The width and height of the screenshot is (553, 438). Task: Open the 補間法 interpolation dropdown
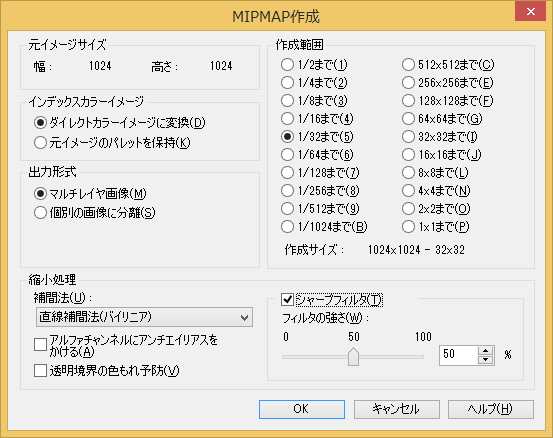[x=144, y=317]
